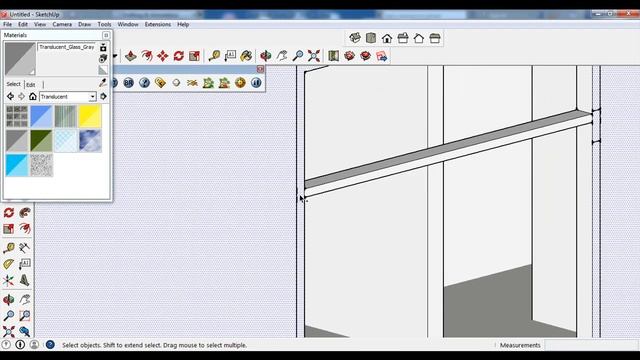Select the frosted gray texture swatch
The height and width of the screenshot is (360, 640).
click(x=41, y=165)
